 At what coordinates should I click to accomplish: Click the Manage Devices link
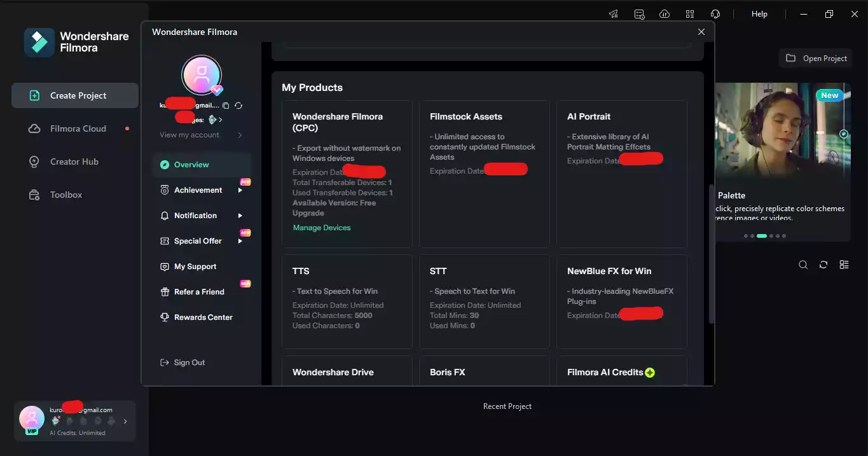click(x=322, y=228)
